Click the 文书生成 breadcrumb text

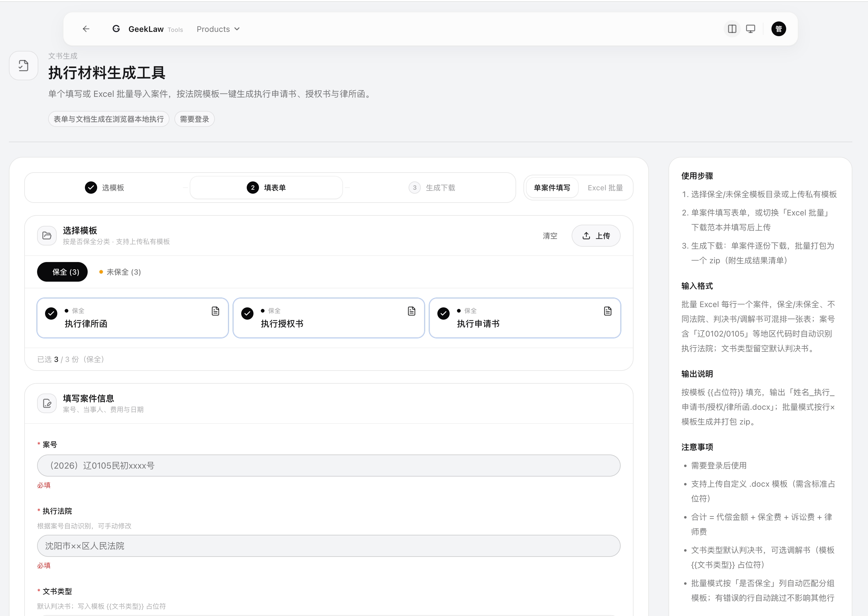63,56
